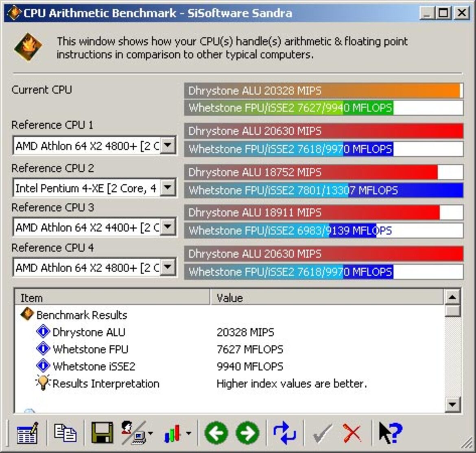This screenshot has width=476, height=453.
Task: Click the Save floppy disk icon
Action: 102,433
